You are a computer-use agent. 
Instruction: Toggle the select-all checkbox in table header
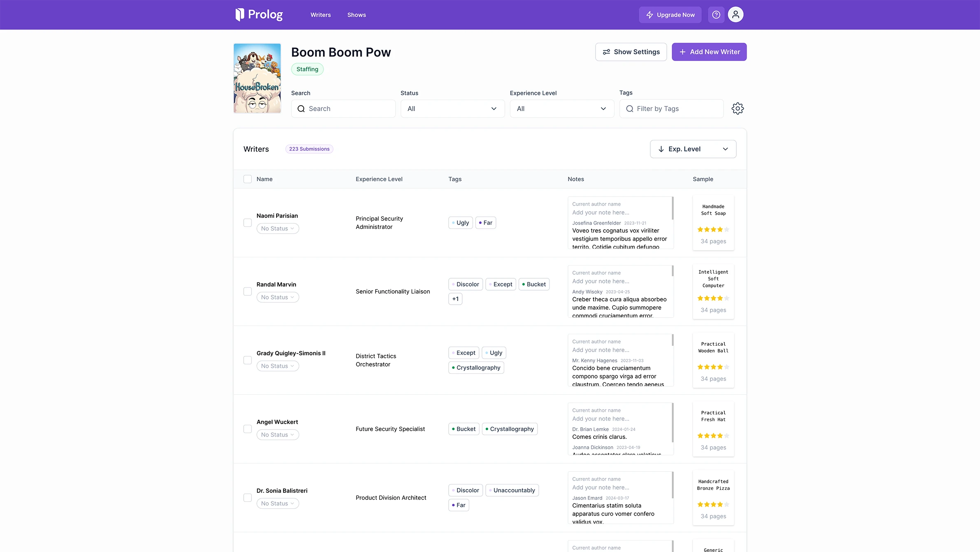pyautogui.click(x=247, y=179)
